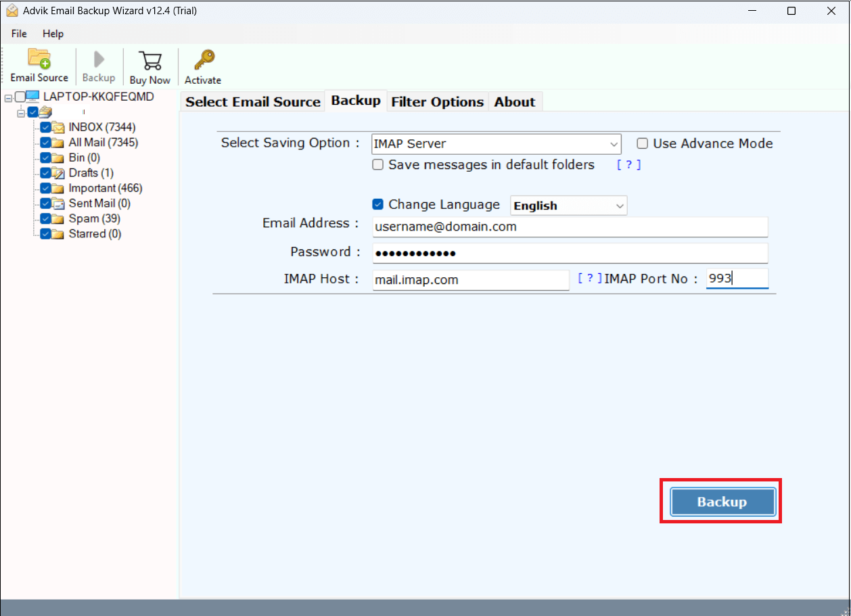Click the Spam folder icon
The width and height of the screenshot is (851, 616).
pyautogui.click(x=58, y=218)
